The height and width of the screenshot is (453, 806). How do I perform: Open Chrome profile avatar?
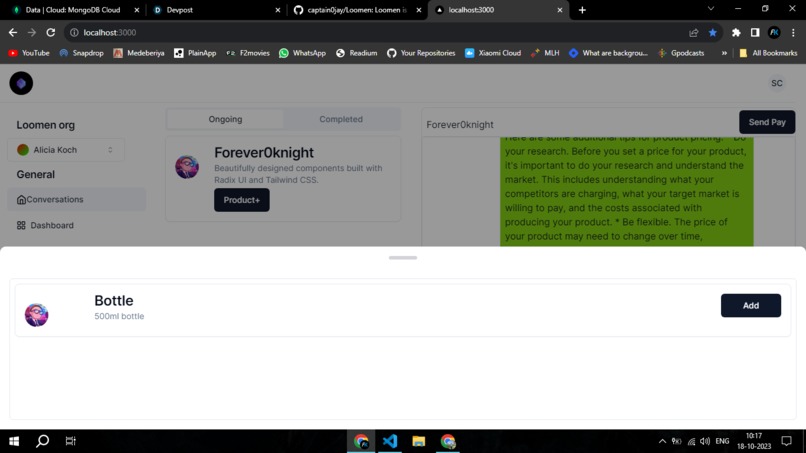(x=774, y=32)
